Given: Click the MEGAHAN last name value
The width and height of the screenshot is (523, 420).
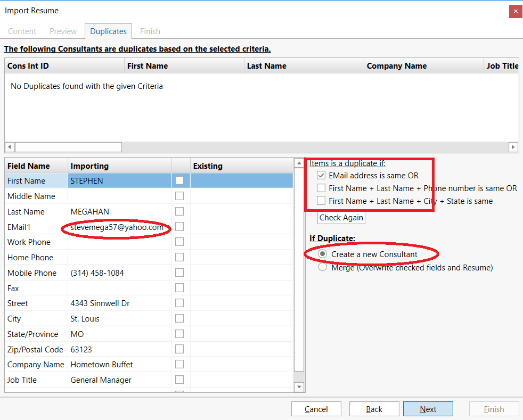Looking at the screenshot, I should click(x=120, y=211).
